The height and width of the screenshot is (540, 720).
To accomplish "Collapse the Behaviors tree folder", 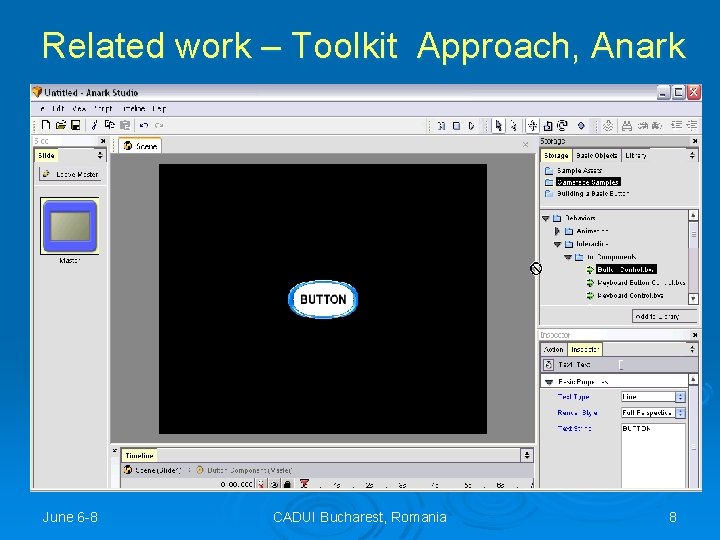I will point(546,218).
